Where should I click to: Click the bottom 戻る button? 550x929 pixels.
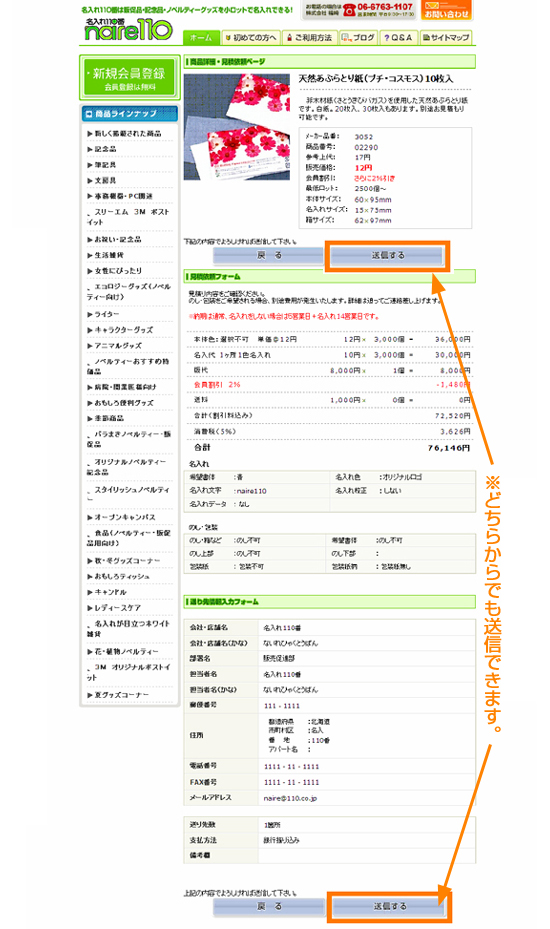[269, 906]
